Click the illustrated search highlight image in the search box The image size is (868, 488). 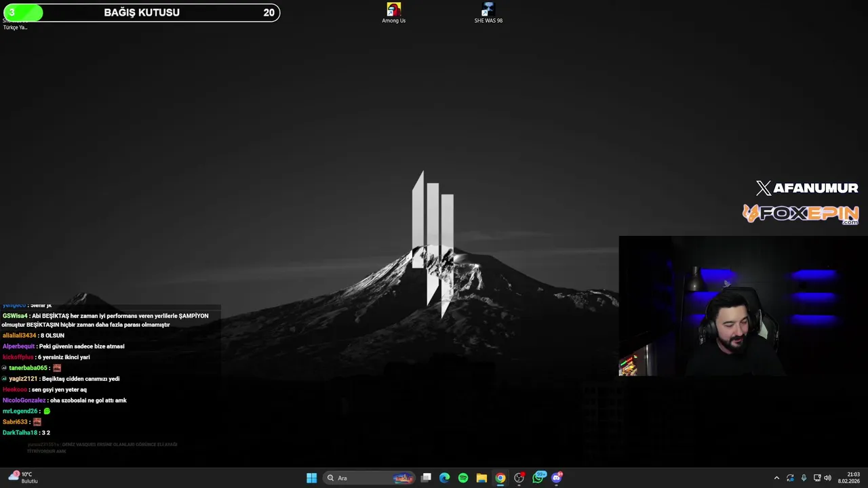(x=403, y=478)
